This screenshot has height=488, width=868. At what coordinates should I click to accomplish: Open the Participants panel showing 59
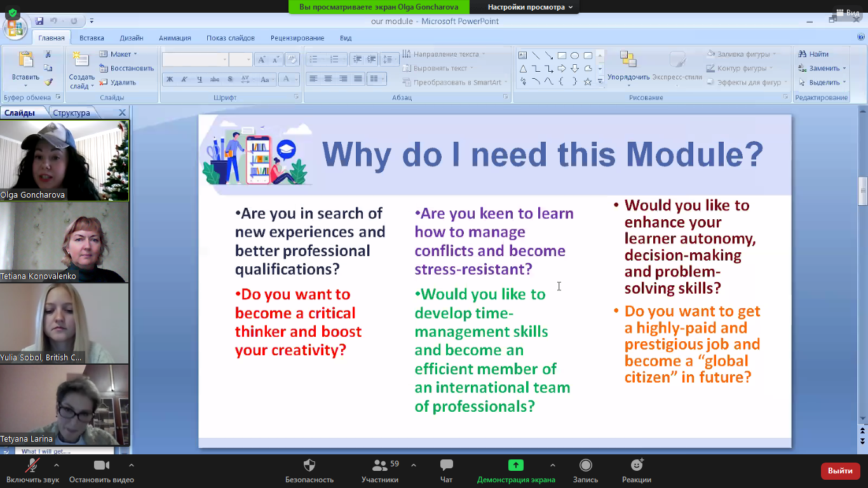click(380, 466)
